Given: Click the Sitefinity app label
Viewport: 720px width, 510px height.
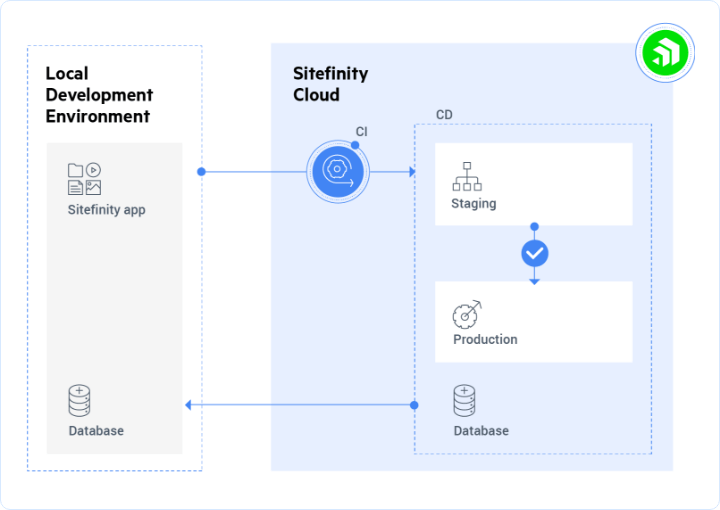Looking at the screenshot, I should [106, 210].
